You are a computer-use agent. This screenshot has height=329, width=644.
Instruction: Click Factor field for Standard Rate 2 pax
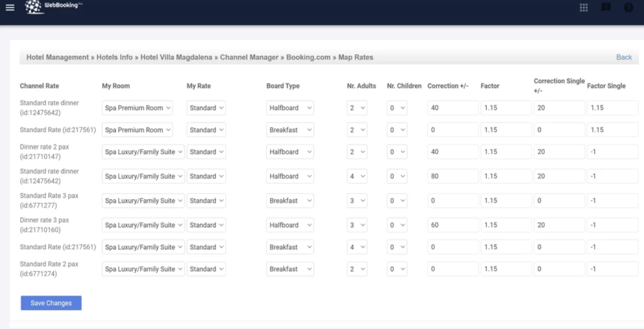click(506, 269)
